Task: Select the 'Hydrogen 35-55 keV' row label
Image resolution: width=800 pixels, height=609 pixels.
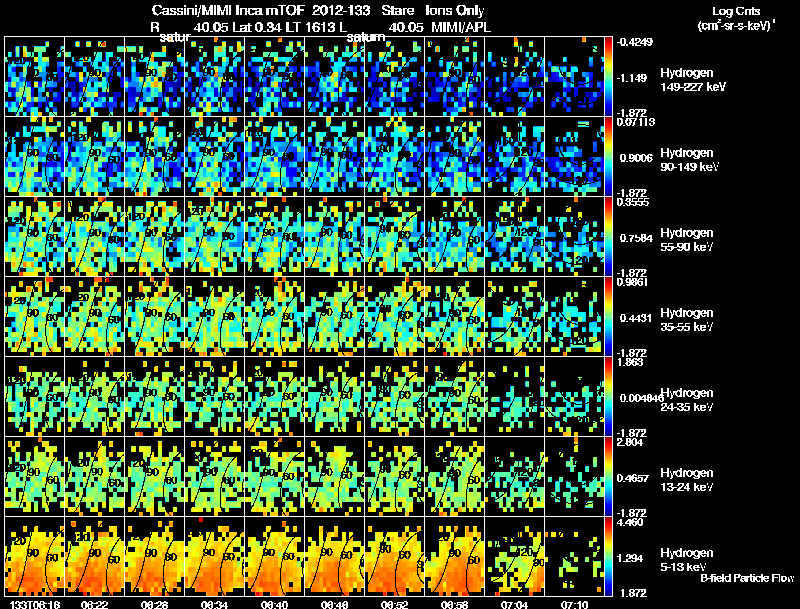Action: [687, 320]
